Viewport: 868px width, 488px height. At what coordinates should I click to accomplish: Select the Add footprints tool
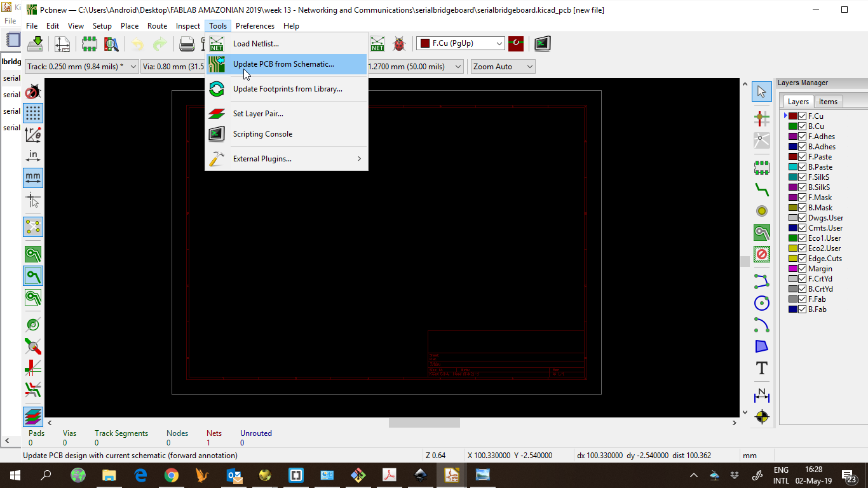(761, 167)
